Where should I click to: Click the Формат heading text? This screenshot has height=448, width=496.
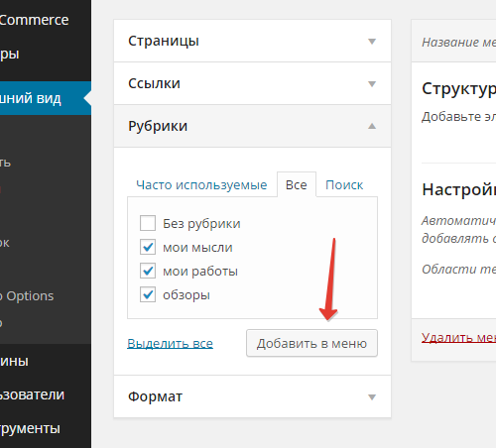click(155, 396)
